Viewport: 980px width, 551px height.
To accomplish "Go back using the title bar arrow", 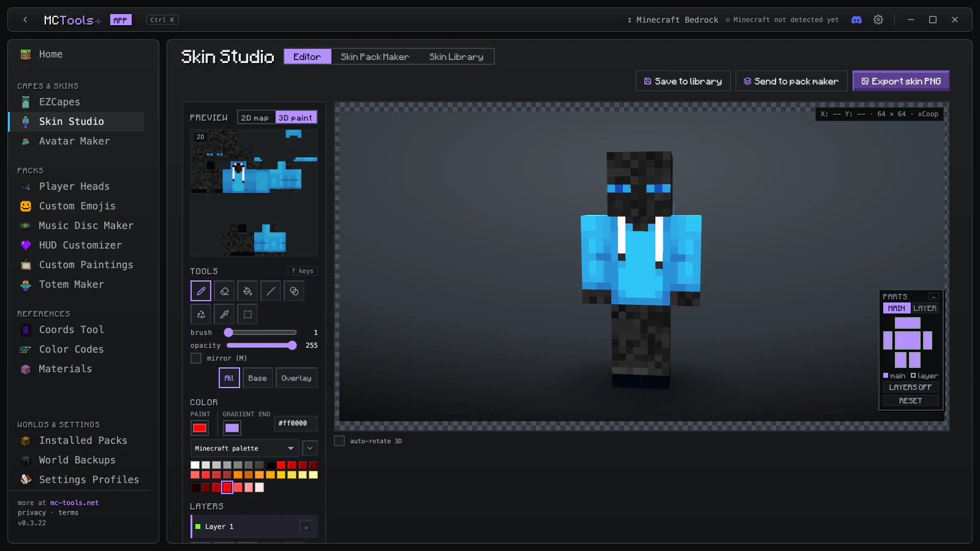I will 25,20.
